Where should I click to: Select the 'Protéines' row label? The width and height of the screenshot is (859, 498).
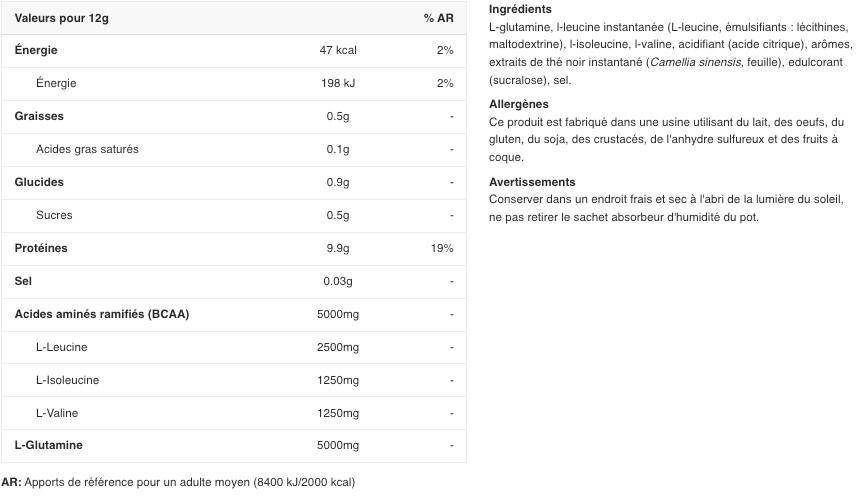40,248
